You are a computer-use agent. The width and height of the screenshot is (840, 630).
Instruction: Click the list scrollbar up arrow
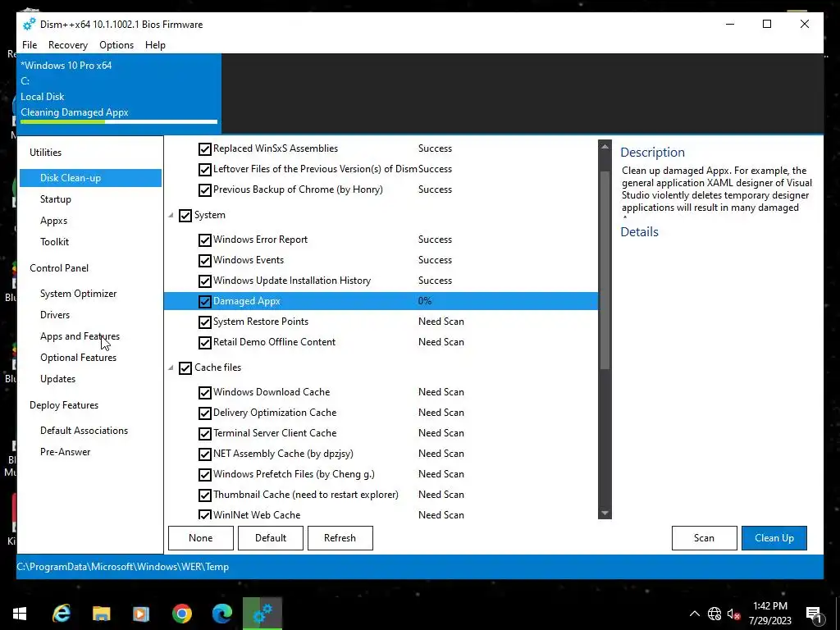click(x=605, y=146)
